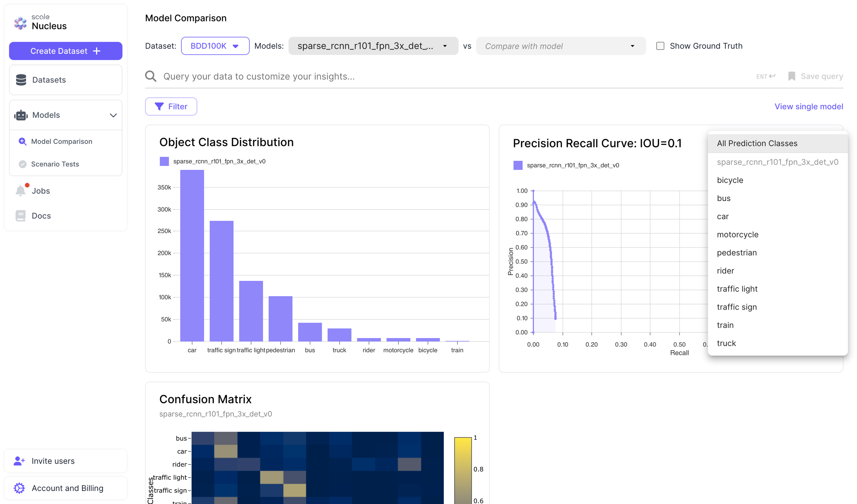
Task: Click the truck bar in distribution chart
Action: (340, 335)
